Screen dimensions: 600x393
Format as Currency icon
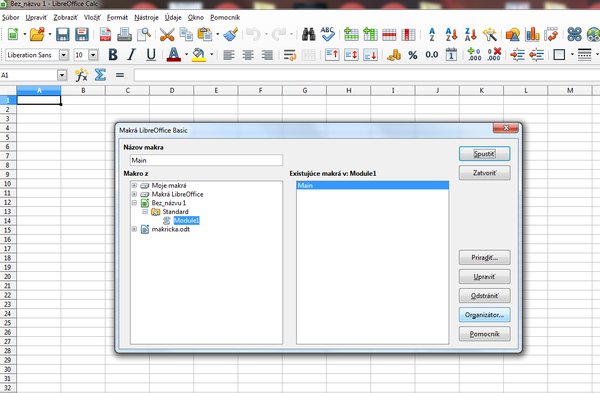(x=394, y=55)
